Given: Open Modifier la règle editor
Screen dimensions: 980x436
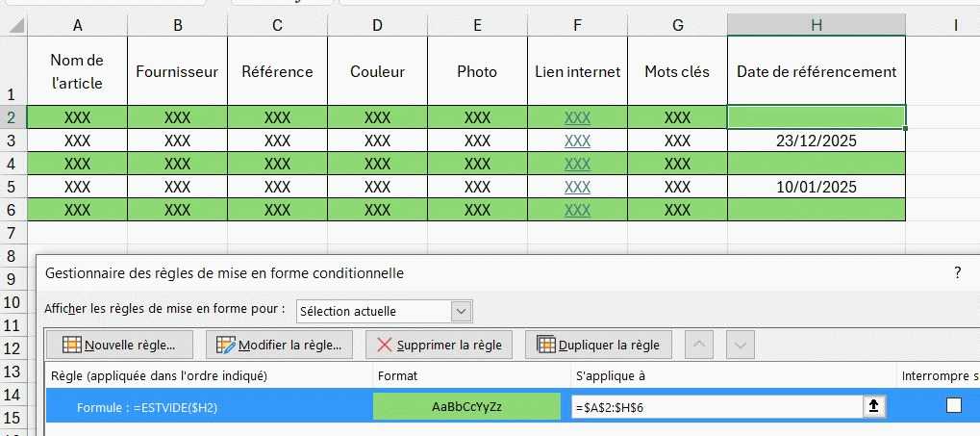Looking at the screenshot, I should click(x=280, y=345).
